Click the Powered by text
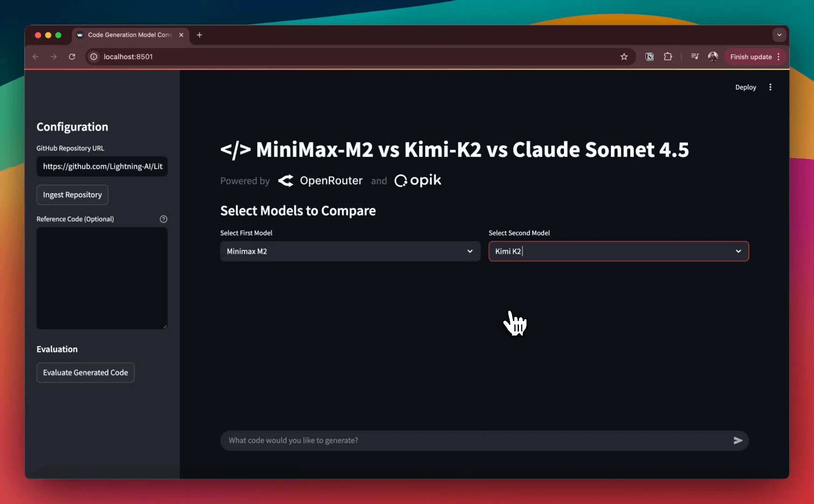 coord(245,181)
